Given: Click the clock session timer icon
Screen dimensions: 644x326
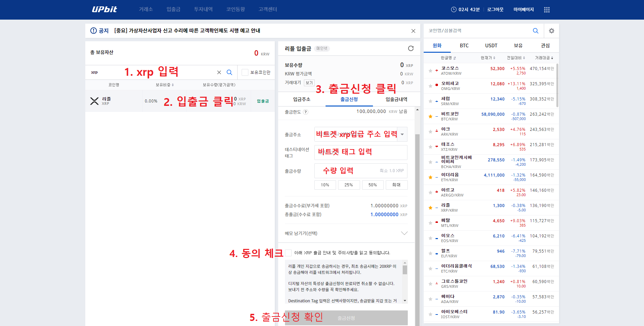Looking at the screenshot, I should (453, 9).
